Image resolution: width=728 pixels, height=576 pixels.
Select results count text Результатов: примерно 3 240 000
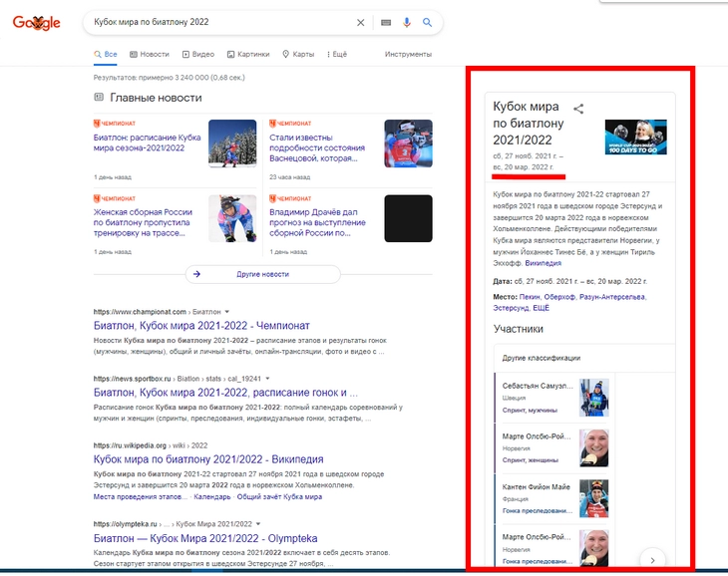tap(169, 78)
